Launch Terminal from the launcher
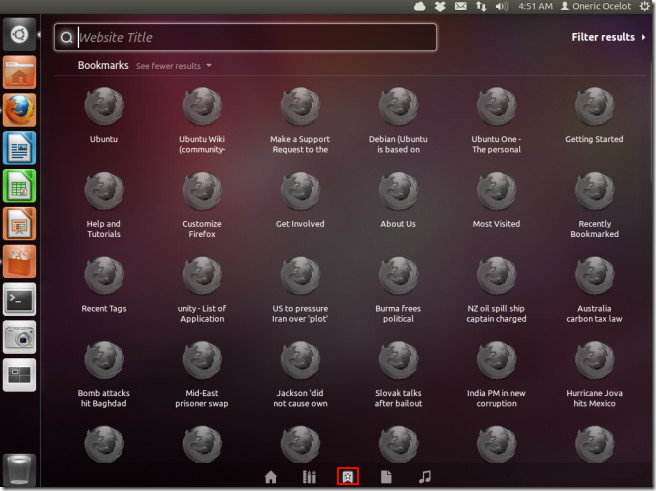This screenshot has width=656, height=491. click(19, 299)
